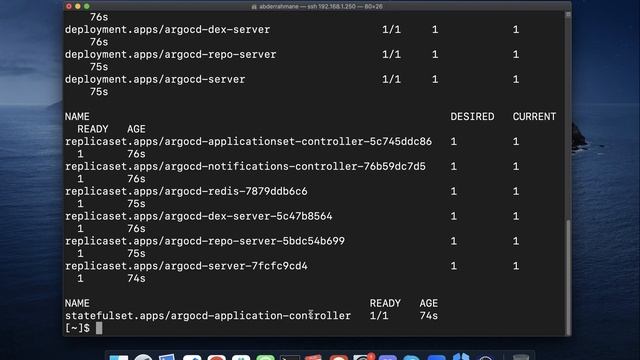This screenshot has width=640, height=360.
Task: Click the DESIRED column header
Action: tap(472, 117)
